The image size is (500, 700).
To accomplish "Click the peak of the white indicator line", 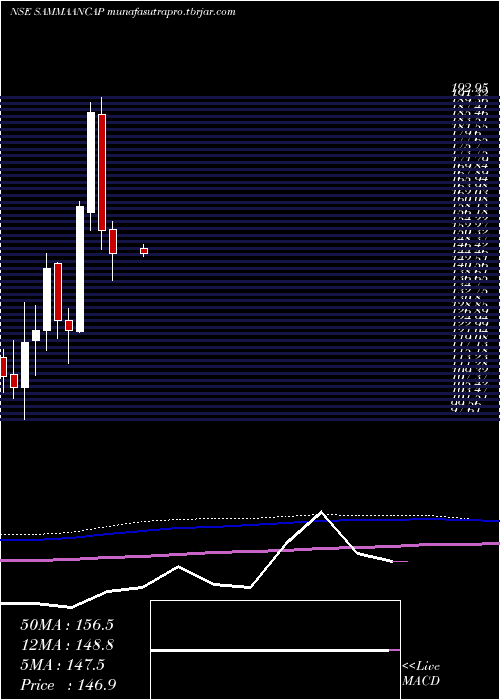I will click(x=321, y=512).
